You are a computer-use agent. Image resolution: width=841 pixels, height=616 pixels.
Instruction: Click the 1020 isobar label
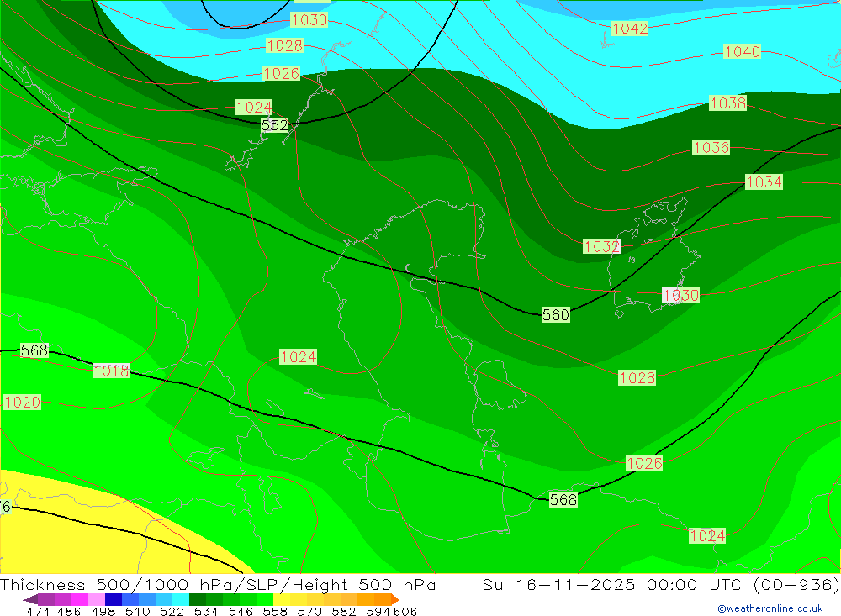(x=22, y=402)
